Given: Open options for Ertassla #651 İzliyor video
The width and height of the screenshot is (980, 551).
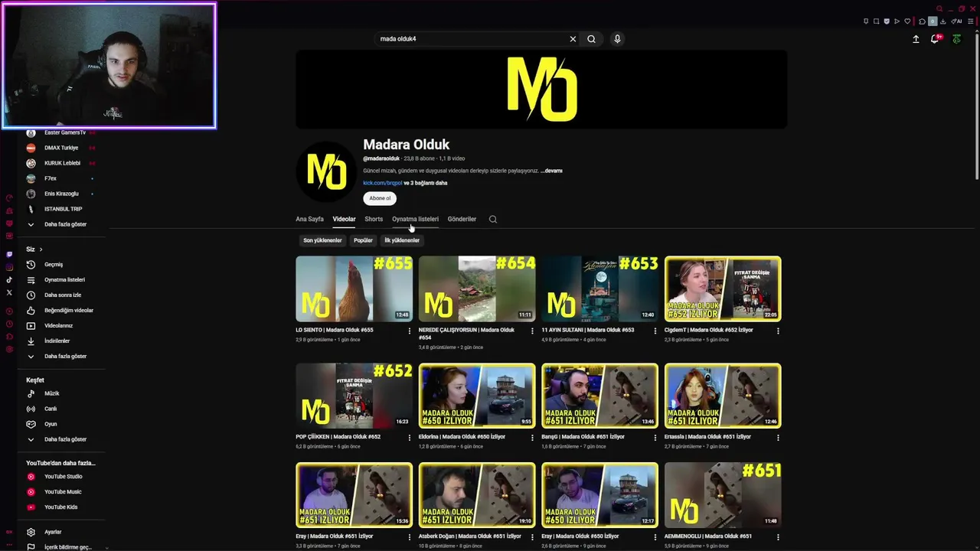Looking at the screenshot, I should 778,438.
